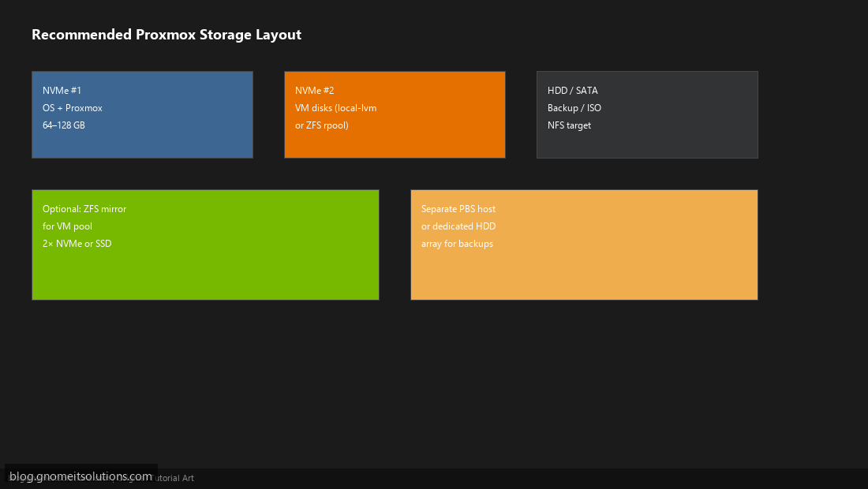Select the "for VM pool" text
The height and width of the screenshot is (489, 868).
pos(68,226)
